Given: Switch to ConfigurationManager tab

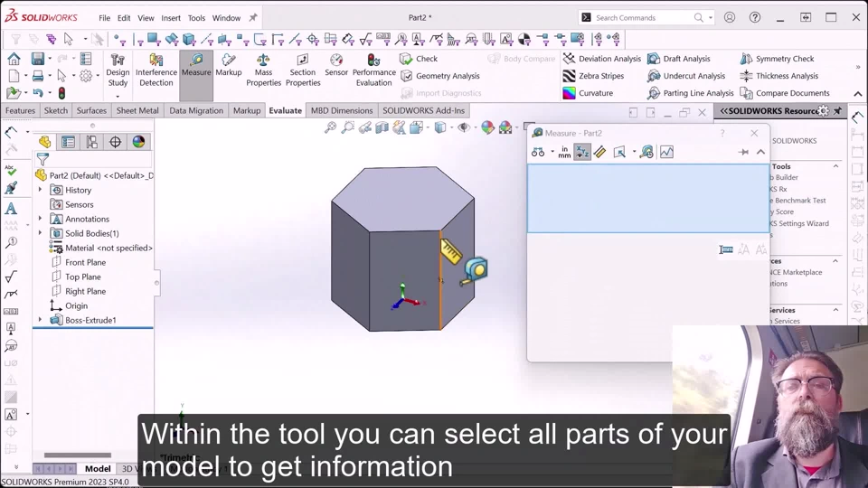Looking at the screenshot, I should [x=92, y=142].
